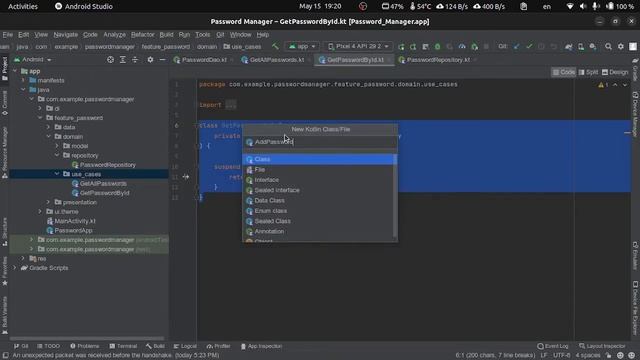Click the Make Project hammer icon
Screen dimensions: 640x360
pos(275,47)
